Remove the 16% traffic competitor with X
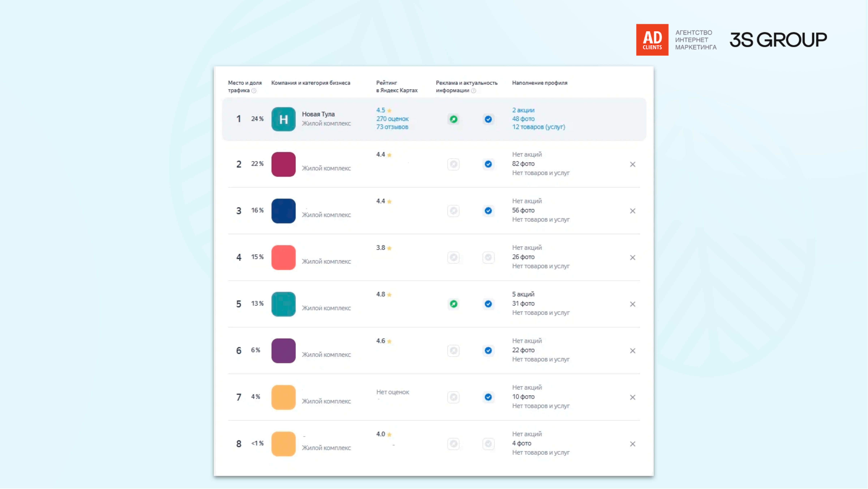The image size is (868, 489). point(632,211)
